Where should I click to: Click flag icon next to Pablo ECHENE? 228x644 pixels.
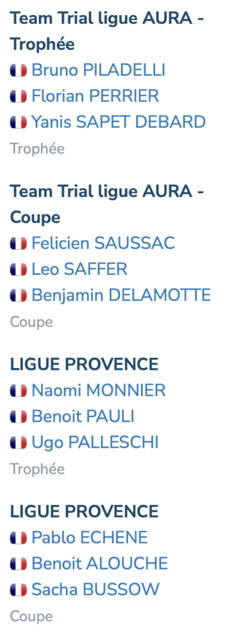18,538
